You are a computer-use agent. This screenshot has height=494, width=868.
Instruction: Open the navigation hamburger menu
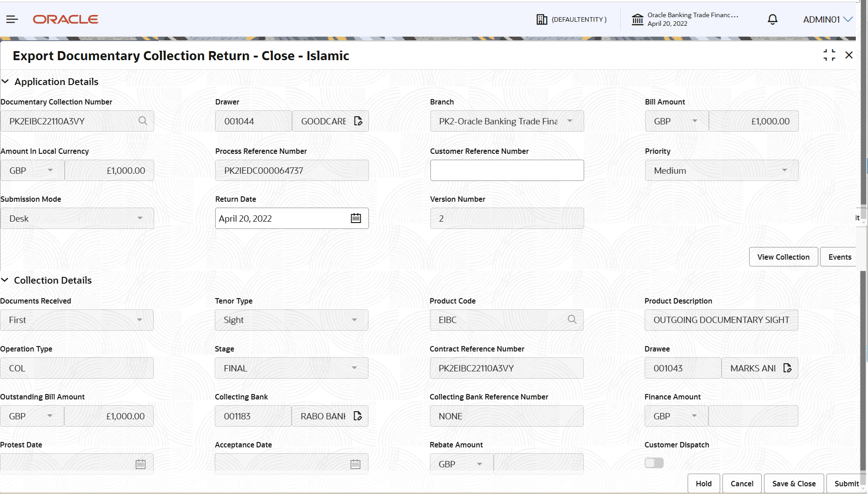[12, 19]
